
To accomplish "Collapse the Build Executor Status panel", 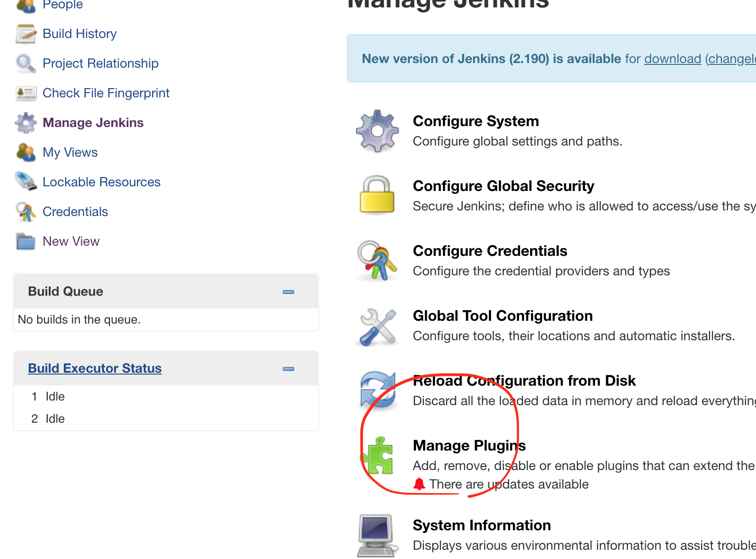I will (x=288, y=369).
